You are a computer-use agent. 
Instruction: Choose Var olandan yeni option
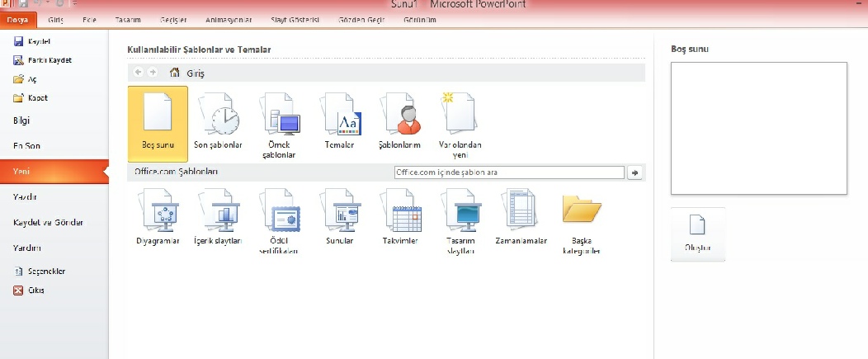[x=460, y=125]
